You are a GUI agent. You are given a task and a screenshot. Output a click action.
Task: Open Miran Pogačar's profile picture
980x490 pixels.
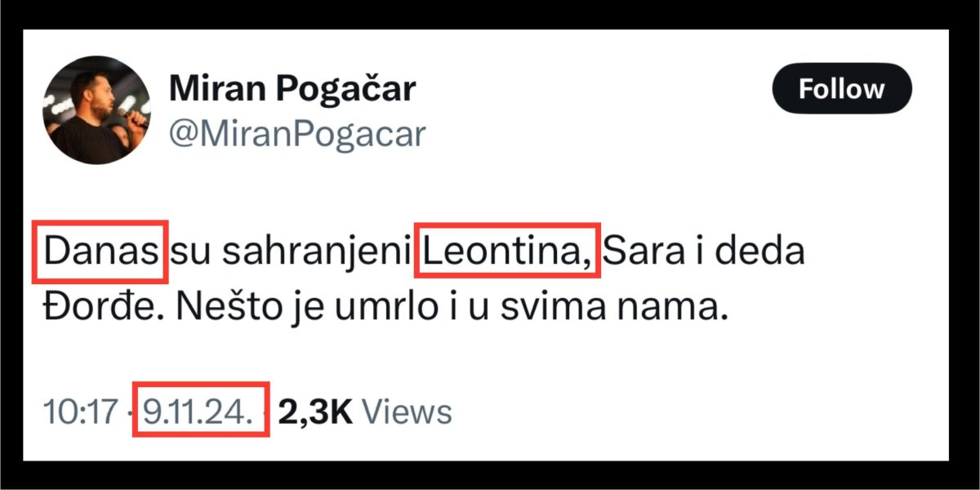97,110
